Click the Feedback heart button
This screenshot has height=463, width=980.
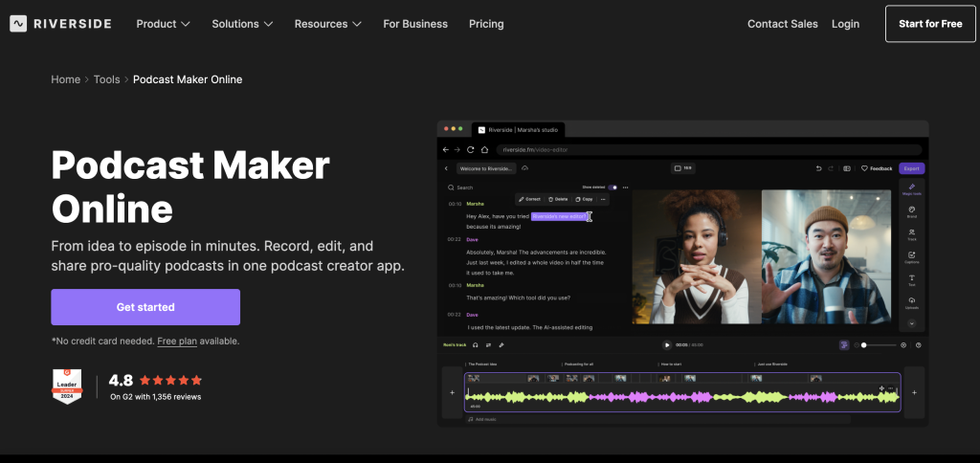[x=877, y=168]
